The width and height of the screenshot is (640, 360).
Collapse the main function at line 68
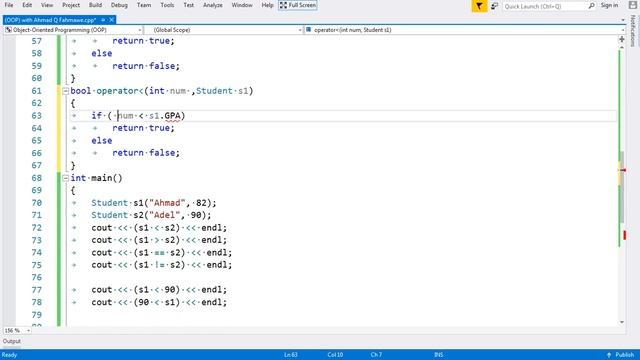point(65,178)
